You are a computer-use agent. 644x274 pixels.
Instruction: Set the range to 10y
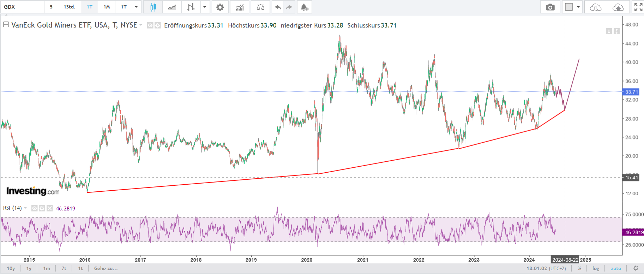(x=11, y=268)
